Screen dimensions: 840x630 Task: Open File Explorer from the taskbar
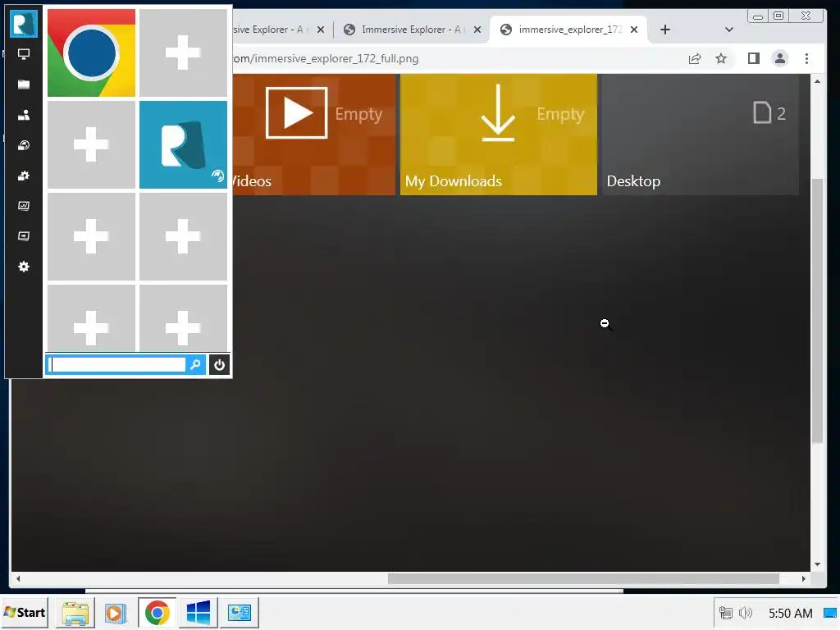point(75,612)
